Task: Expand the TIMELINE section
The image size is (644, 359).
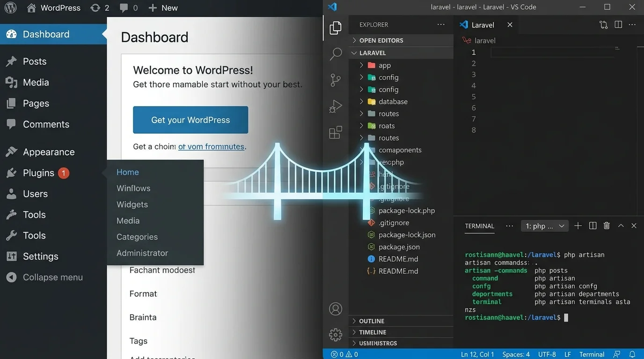Action: pos(402,332)
